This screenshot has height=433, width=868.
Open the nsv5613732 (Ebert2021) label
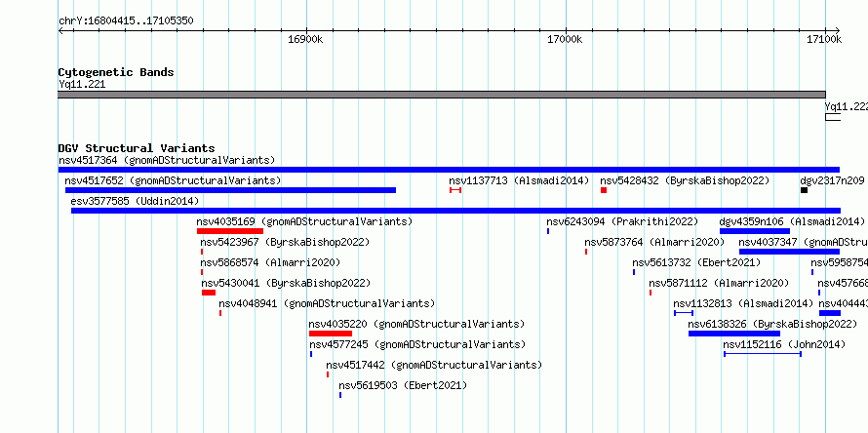pos(696,262)
